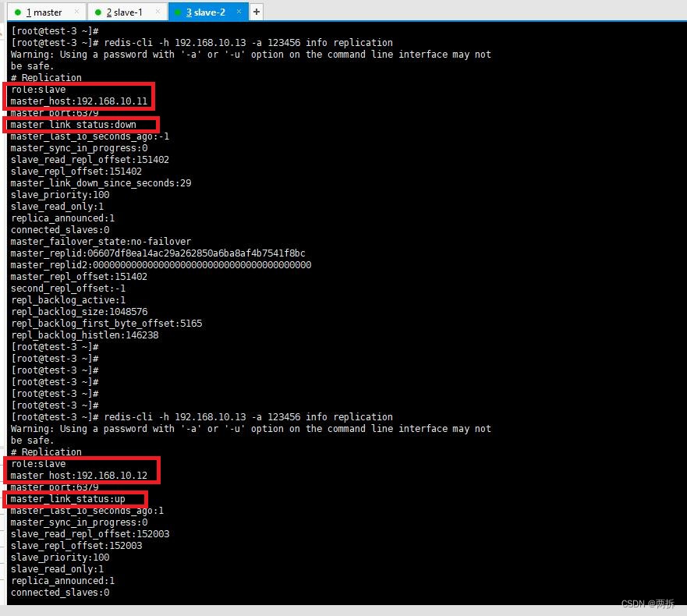The width and height of the screenshot is (687, 616).
Task: Close the master tab
Action: click(76, 12)
